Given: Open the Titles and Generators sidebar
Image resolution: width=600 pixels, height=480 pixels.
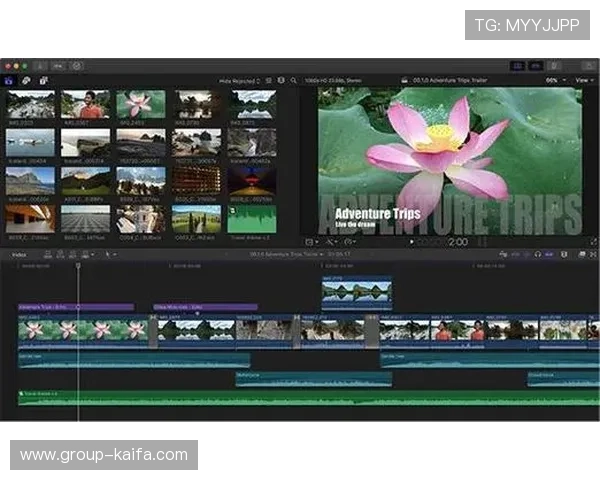Looking at the screenshot, I should pos(42,80).
